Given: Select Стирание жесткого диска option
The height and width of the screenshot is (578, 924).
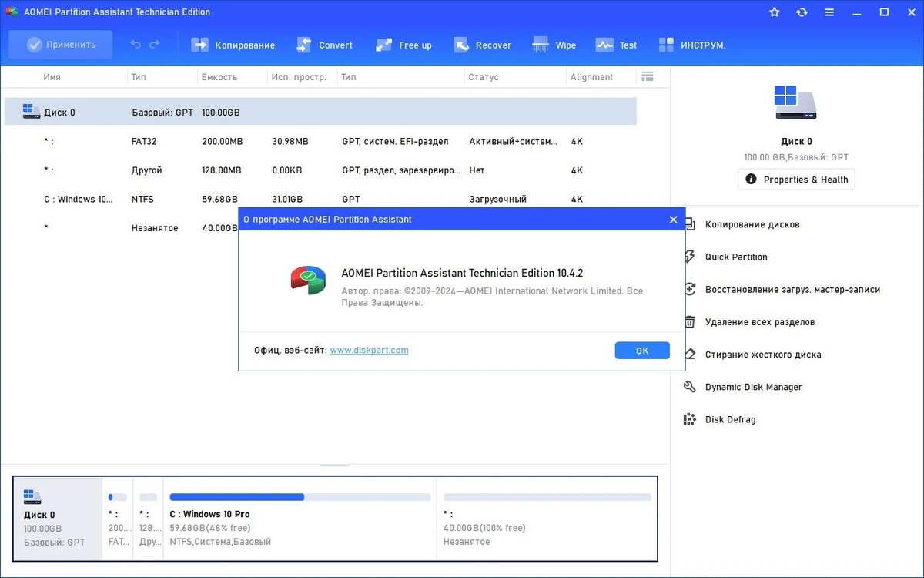Looking at the screenshot, I should pyautogui.click(x=763, y=355).
